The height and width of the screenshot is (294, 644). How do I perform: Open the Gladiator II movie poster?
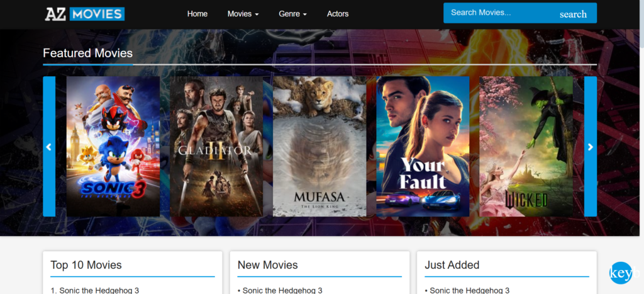(216, 147)
